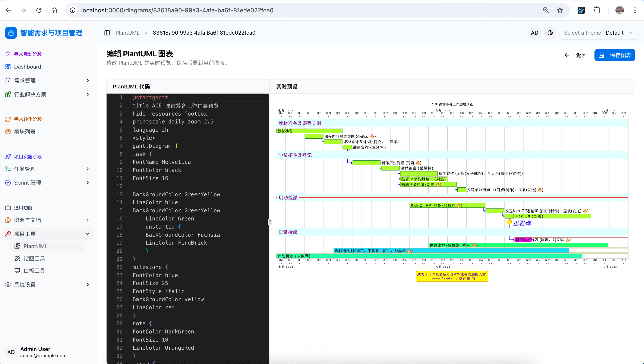The image size is (644, 364).
Task: Select the PlantUML menu item
Action: [35, 246]
